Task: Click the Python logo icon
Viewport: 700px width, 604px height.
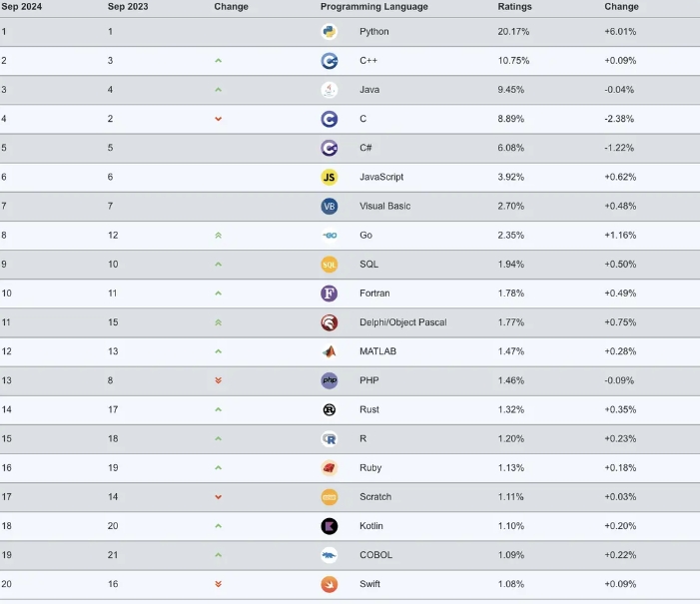Action: pos(329,32)
